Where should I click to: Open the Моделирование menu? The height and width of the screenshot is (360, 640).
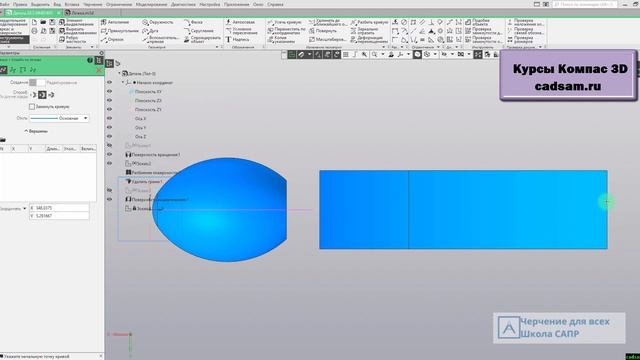point(151,4)
